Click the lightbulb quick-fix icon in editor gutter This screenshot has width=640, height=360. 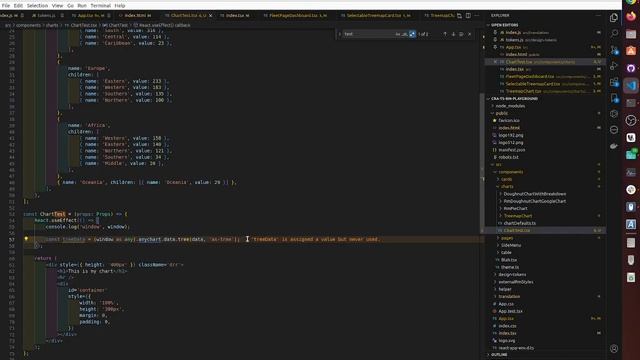(26, 239)
